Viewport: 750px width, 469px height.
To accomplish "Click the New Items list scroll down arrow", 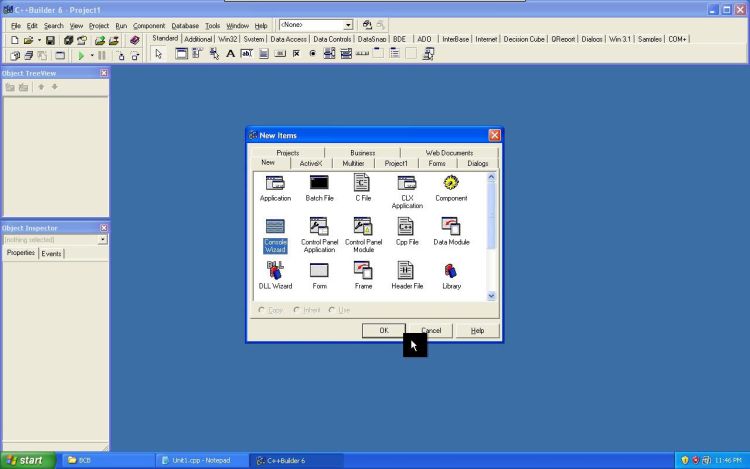I will [491, 296].
